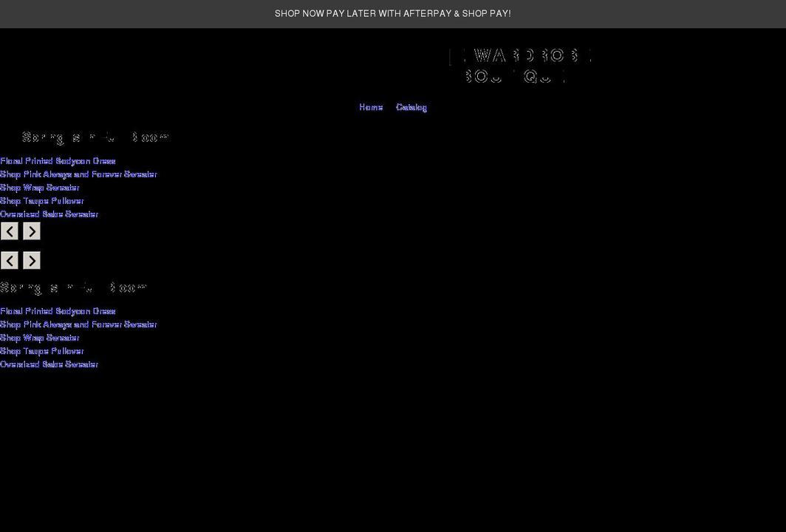Click the next-slide arrow on the first carousel
Screen dimensions: 786x532
(31, 231)
